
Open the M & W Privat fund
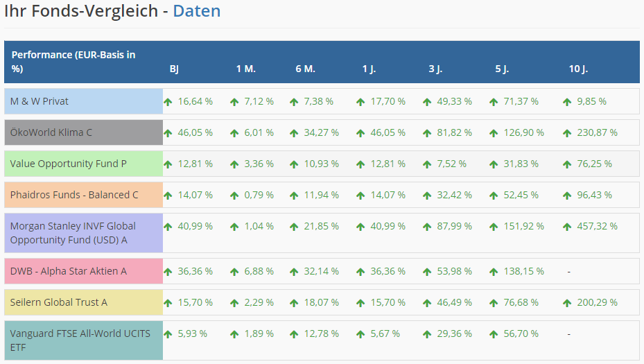coord(40,101)
